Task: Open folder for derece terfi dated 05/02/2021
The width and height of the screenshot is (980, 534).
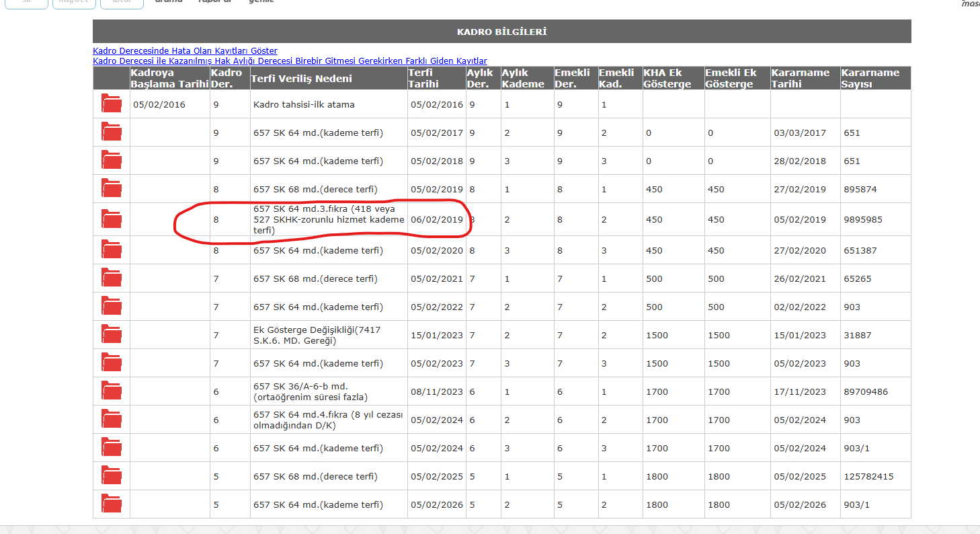Action: [x=112, y=278]
